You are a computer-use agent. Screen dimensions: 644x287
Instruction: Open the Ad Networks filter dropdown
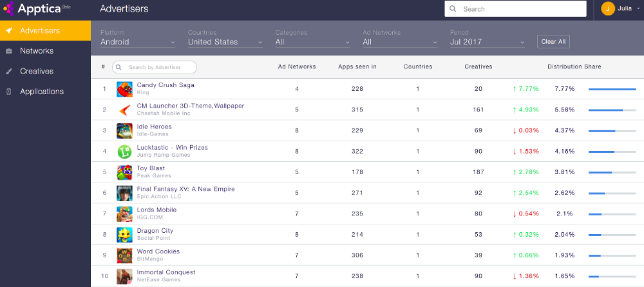(x=400, y=42)
